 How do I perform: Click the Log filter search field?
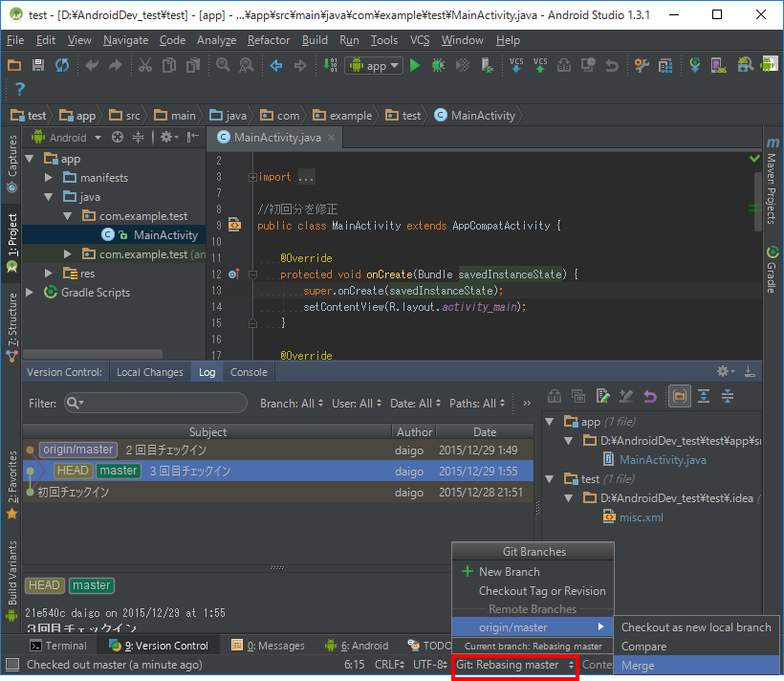156,403
